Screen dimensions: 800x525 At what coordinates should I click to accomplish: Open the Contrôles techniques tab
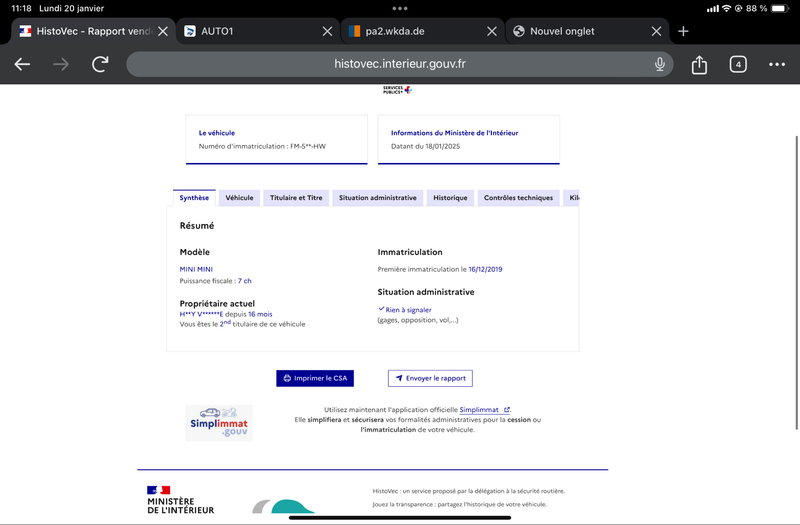coord(518,198)
